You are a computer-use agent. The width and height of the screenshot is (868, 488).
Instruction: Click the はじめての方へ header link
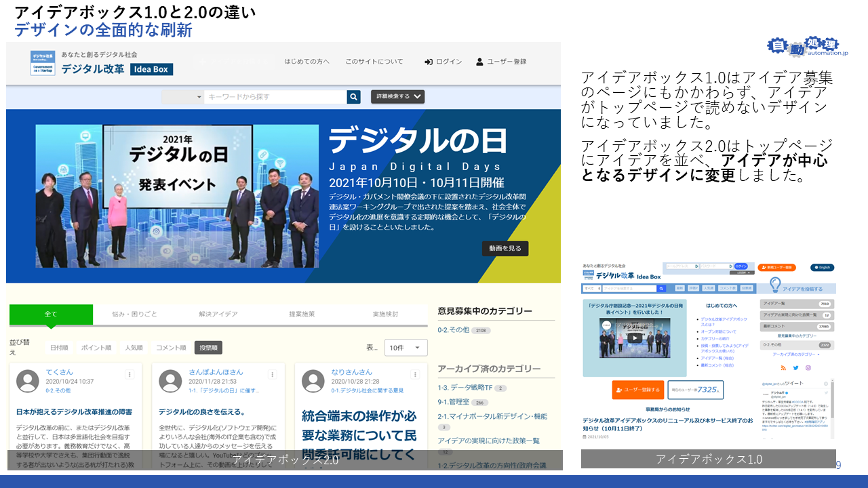pyautogui.click(x=307, y=62)
